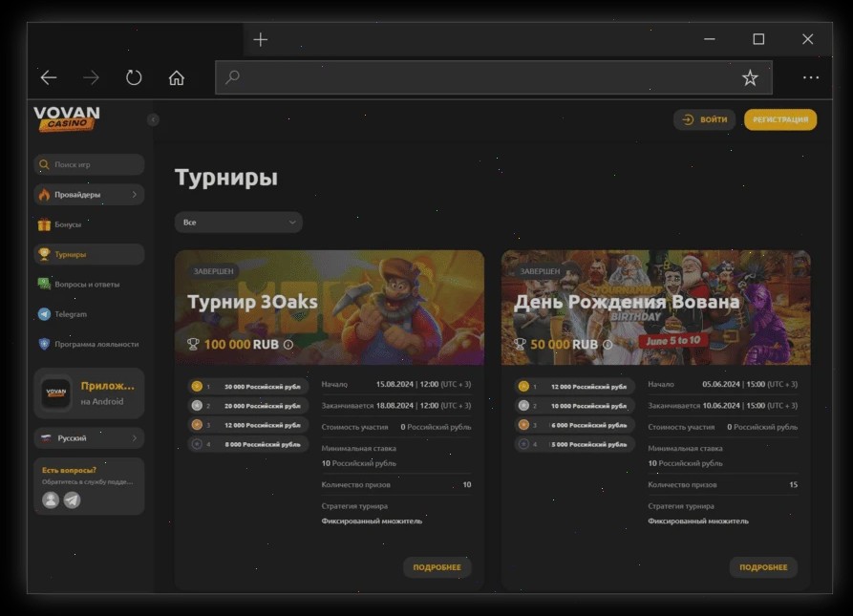Open support chat via the person avatar icon
The width and height of the screenshot is (853, 616).
51,499
